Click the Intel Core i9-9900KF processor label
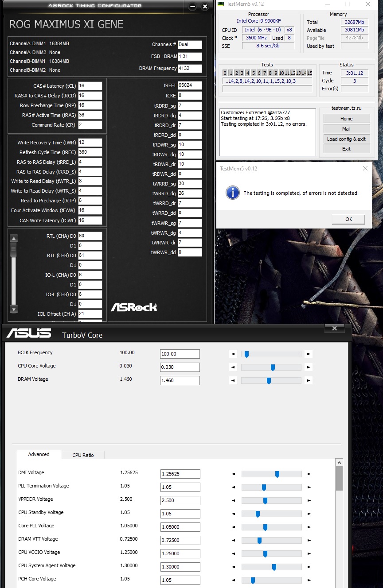 pos(259,21)
